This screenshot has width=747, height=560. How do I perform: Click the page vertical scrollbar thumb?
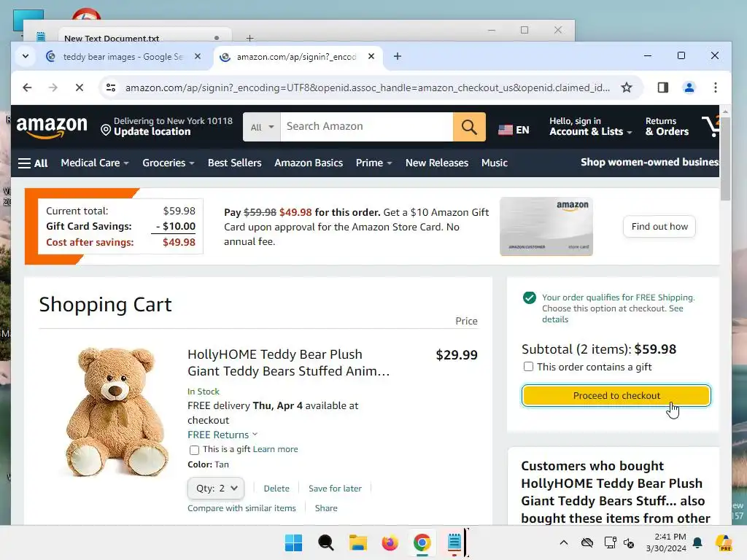(x=725, y=157)
